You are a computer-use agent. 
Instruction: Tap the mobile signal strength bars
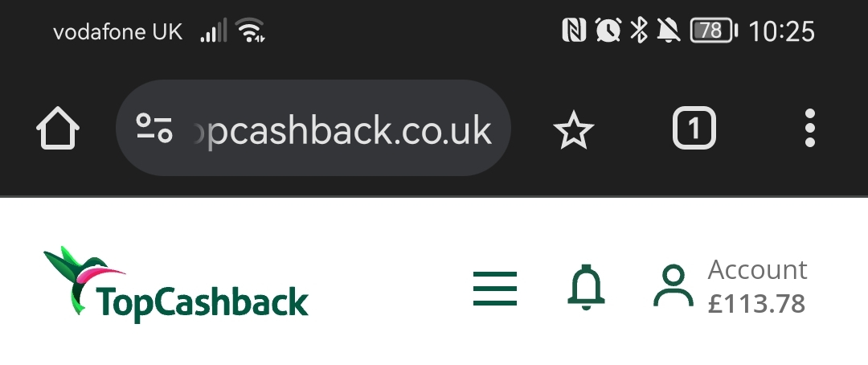(x=214, y=31)
